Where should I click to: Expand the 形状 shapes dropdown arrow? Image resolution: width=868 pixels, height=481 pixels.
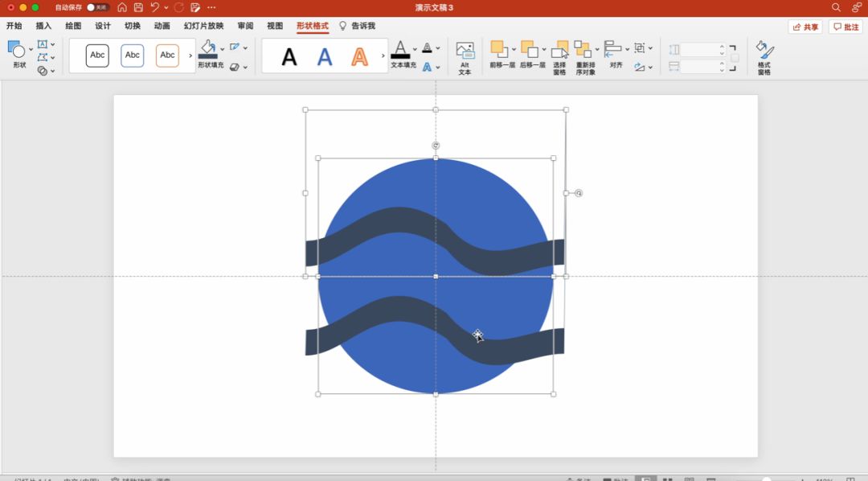pos(31,49)
